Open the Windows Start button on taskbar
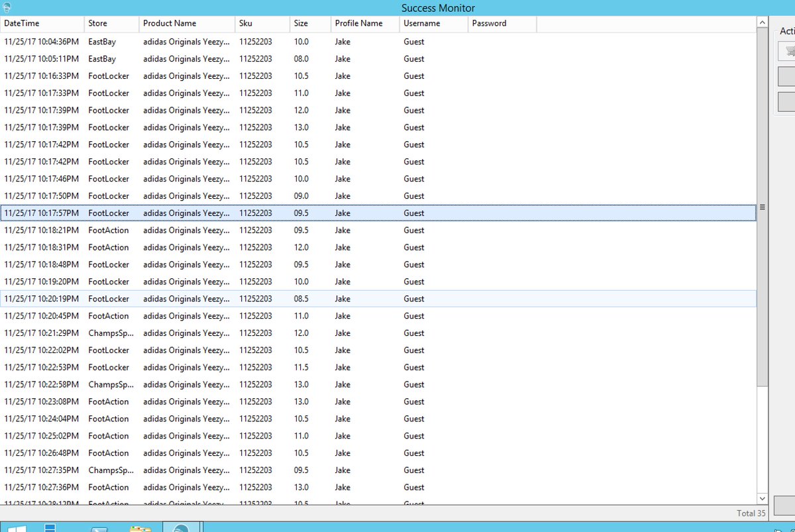The image size is (795, 532). click(x=17, y=528)
